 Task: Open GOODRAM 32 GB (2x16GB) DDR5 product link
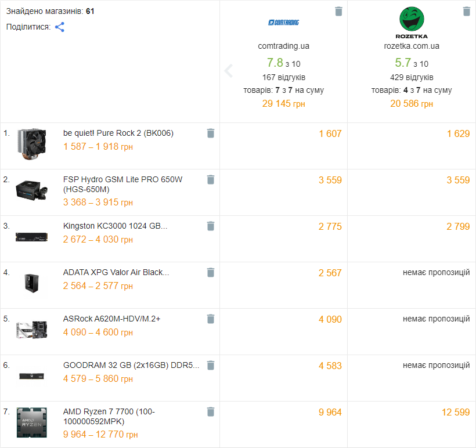coord(131,366)
